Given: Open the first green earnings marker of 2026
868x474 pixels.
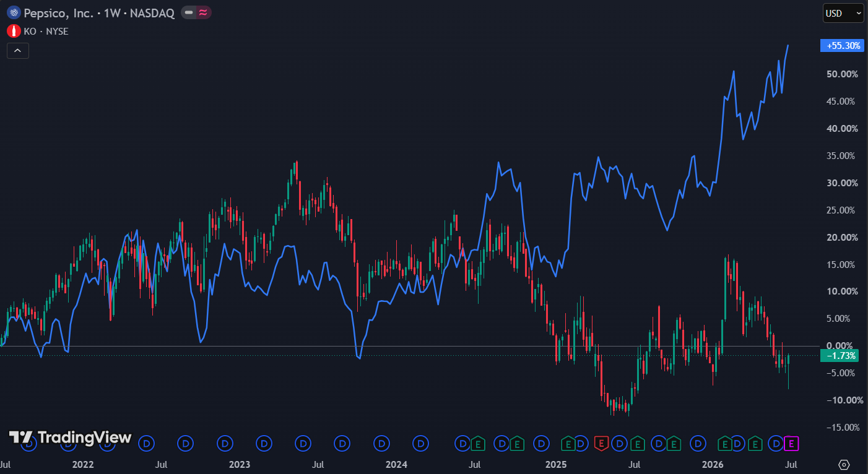Looking at the screenshot, I should (x=724, y=443).
